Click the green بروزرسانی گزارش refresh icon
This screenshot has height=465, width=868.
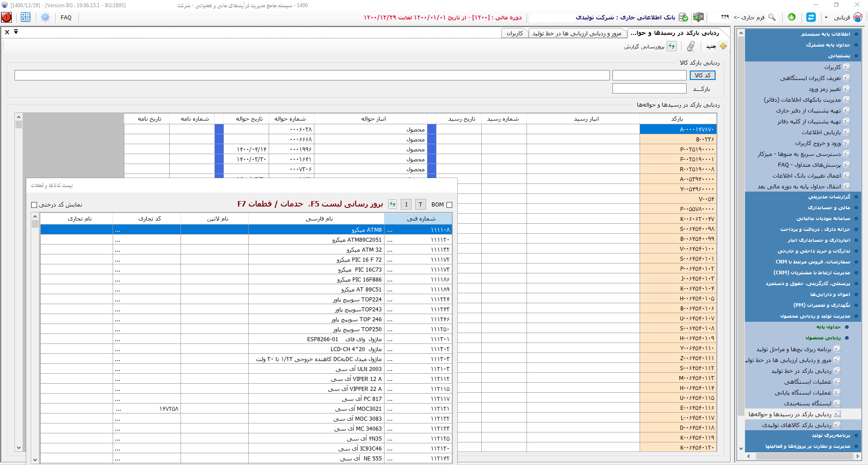click(672, 46)
